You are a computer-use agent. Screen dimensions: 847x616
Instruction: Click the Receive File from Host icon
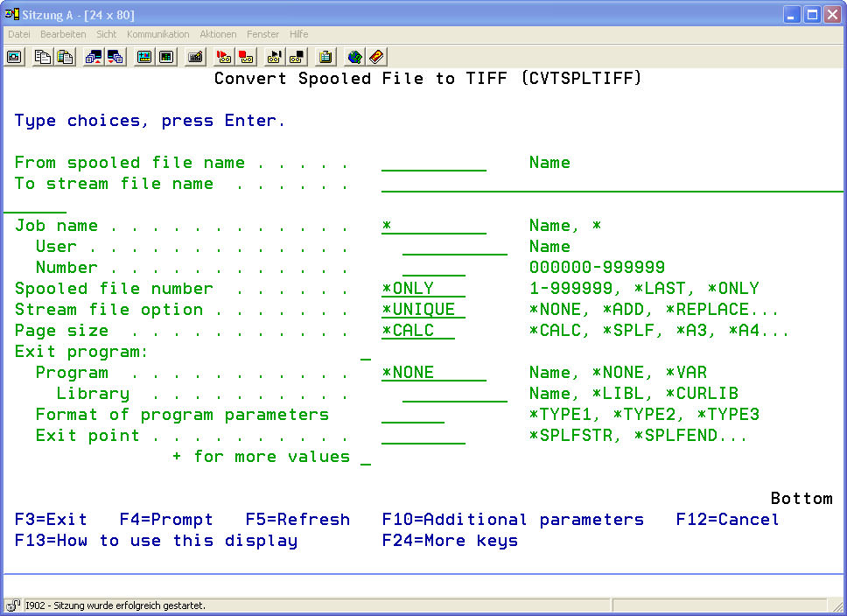point(115,57)
